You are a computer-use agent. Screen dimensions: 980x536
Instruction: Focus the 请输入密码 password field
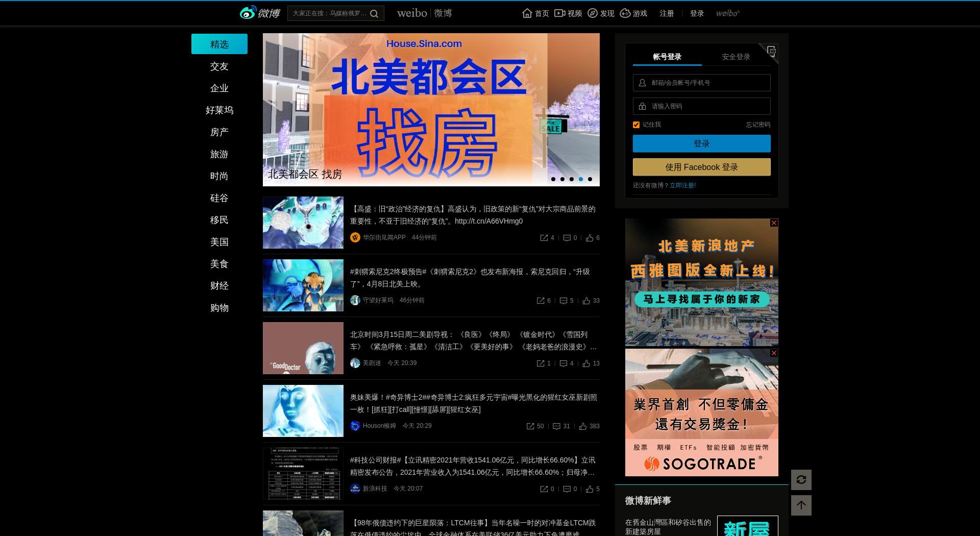pyautogui.click(x=702, y=106)
